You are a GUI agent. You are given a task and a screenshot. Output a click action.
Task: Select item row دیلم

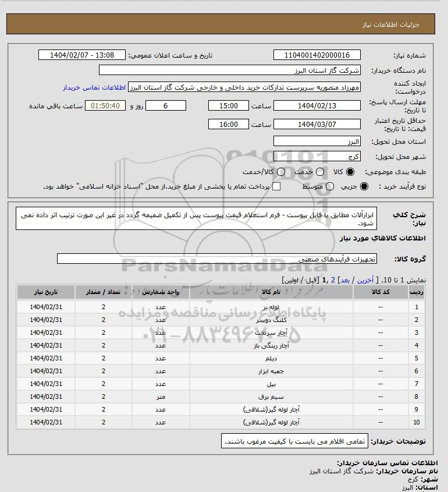pos(221,358)
